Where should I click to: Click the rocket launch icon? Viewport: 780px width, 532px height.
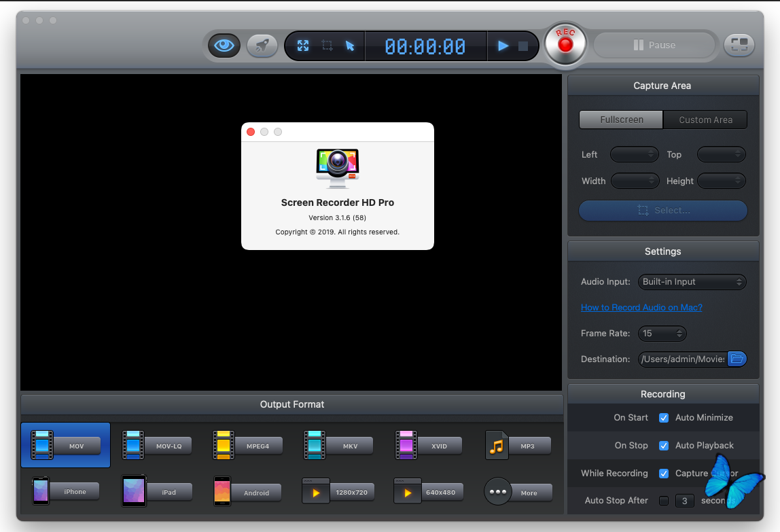(262, 46)
